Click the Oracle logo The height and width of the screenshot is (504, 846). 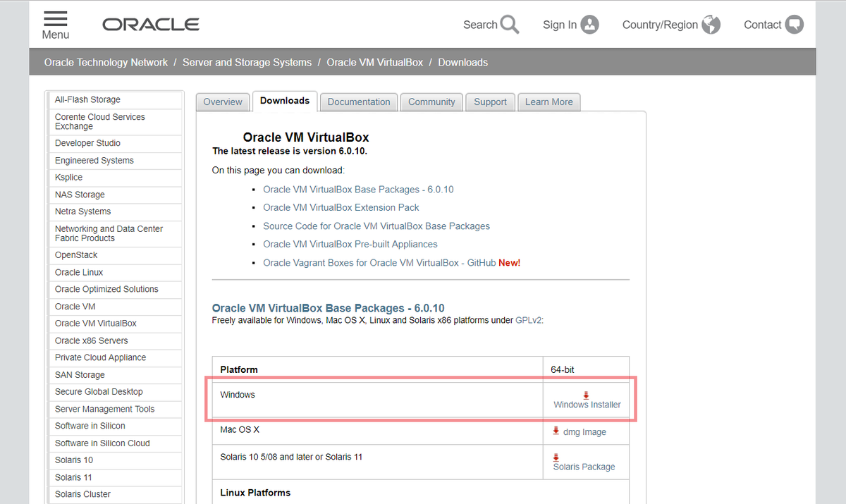coord(151,25)
